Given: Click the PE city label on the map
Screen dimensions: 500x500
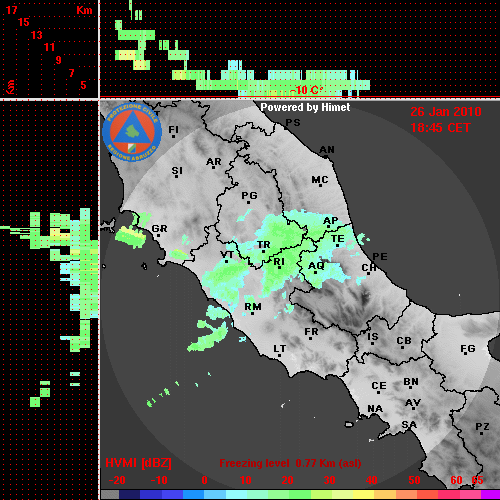Looking at the screenshot, I should (380, 257).
